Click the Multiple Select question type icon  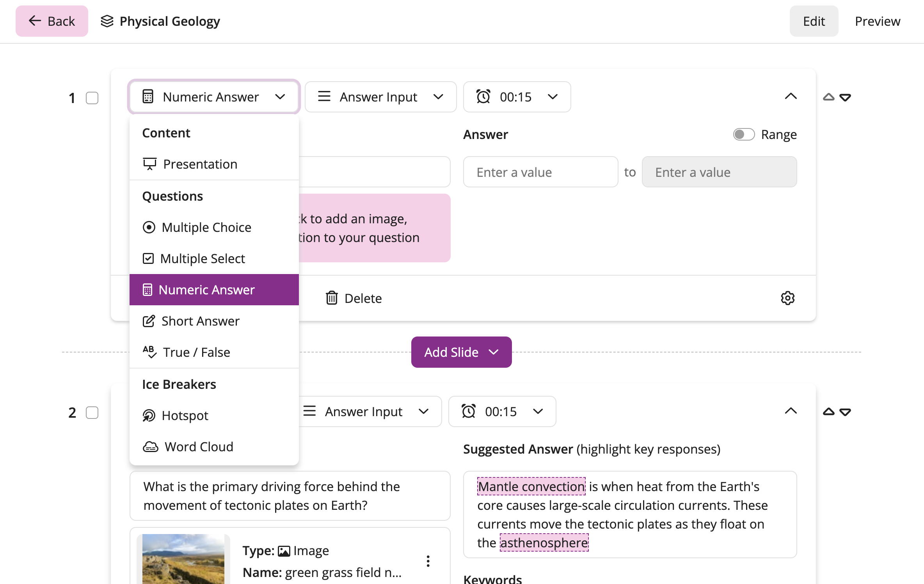coord(148,258)
